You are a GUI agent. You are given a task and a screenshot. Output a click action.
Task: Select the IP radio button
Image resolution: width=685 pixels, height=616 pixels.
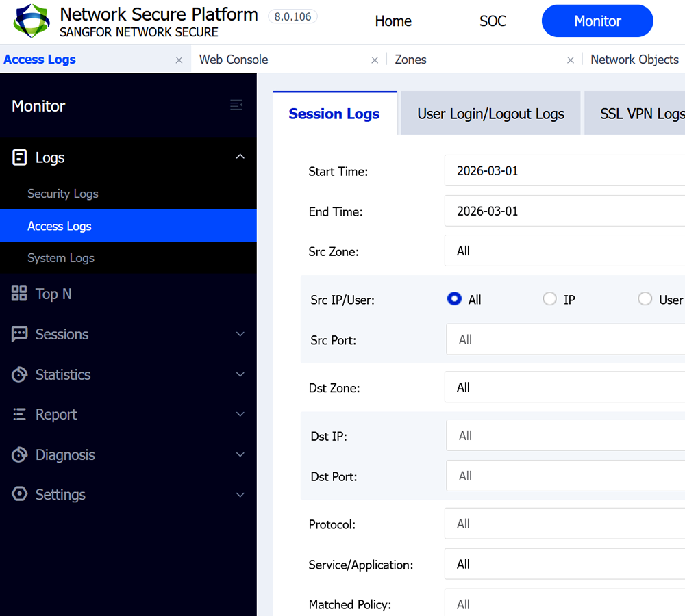(x=549, y=299)
